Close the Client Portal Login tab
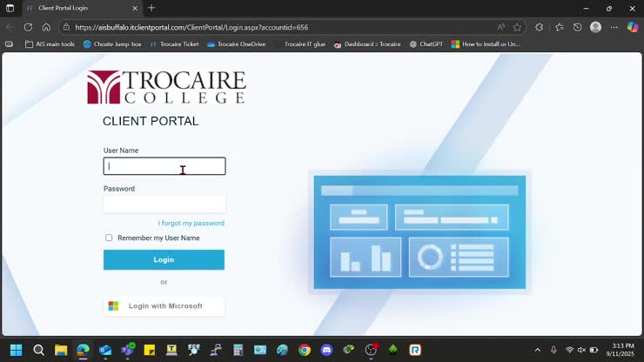The width and height of the screenshot is (644, 362). pyautogui.click(x=135, y=8)
